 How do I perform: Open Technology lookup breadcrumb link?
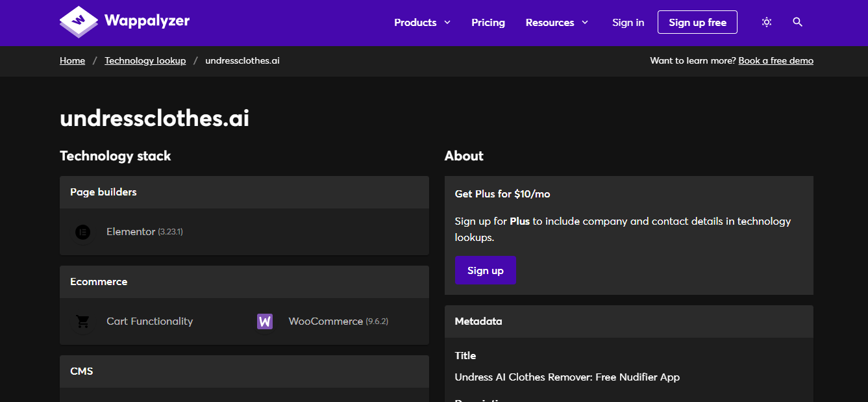[x=145, y=60]
